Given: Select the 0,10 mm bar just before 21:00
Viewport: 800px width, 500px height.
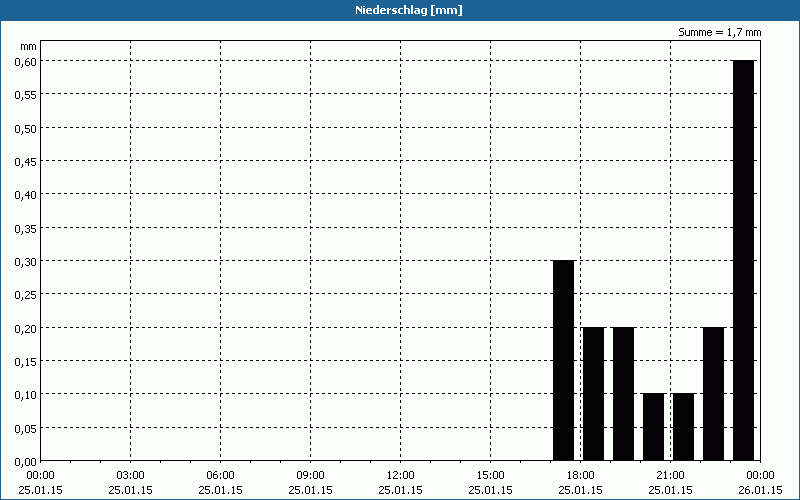Looking at the screenshot, I should [x=654, y=427].
